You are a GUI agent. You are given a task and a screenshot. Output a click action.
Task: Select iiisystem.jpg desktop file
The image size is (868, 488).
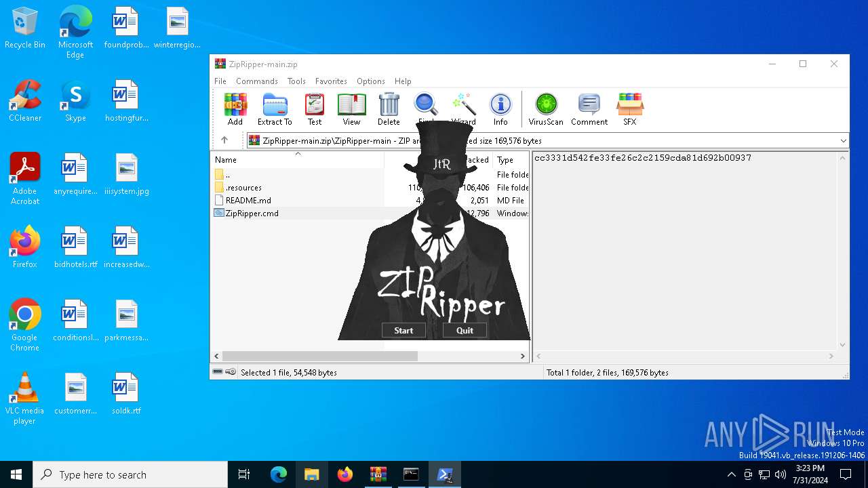point(126,175)
